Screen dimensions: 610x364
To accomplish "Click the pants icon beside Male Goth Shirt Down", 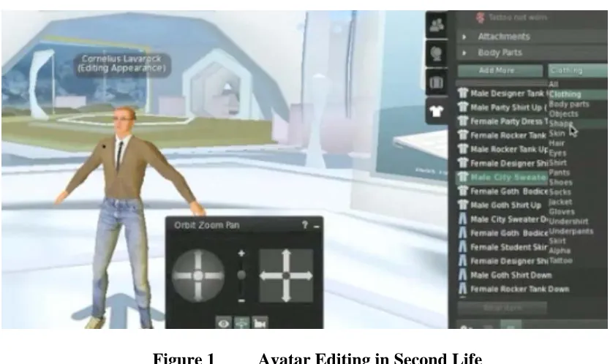I will tap(462, 275).
